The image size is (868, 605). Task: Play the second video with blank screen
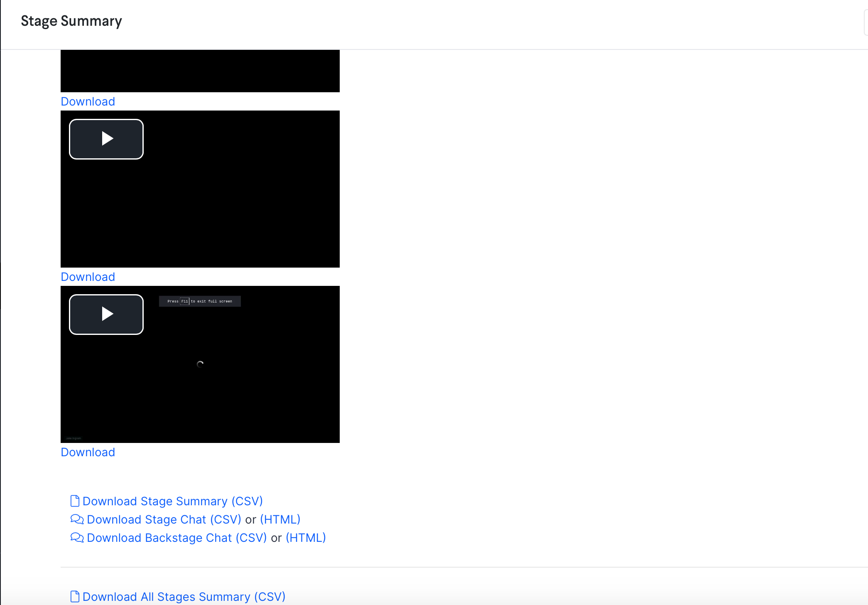click(106, 139)
